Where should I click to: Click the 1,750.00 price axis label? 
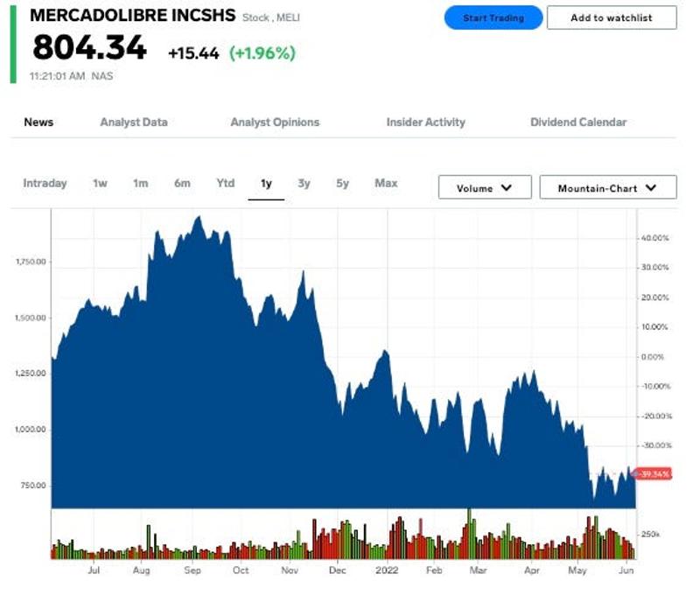point(31,262)
